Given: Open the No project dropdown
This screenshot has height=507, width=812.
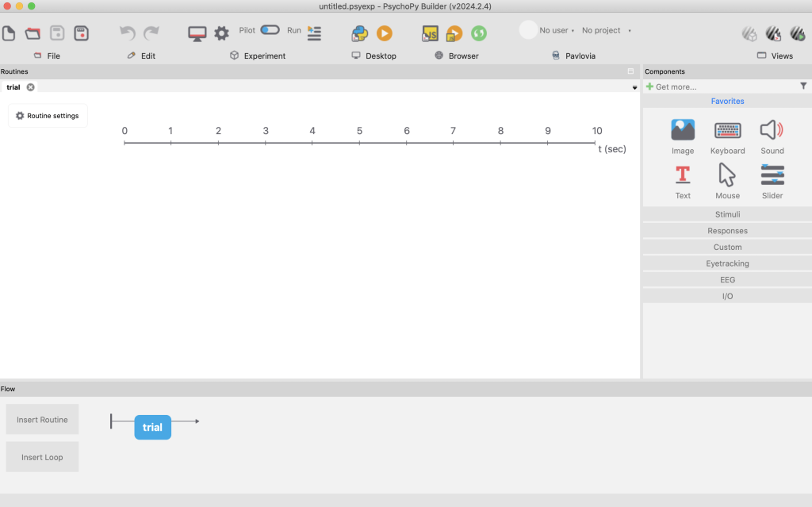Looking at the screenshot, I should [x=606, y=31].
